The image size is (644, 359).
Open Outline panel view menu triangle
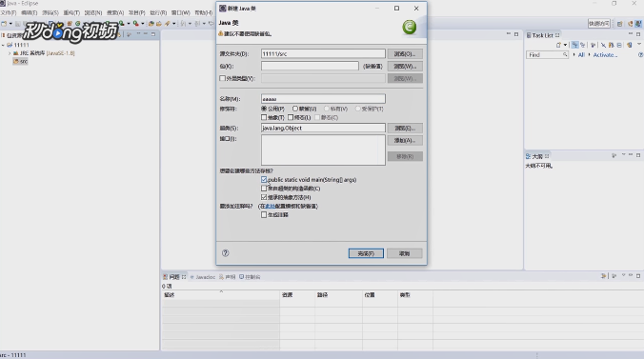pos(623,155)
